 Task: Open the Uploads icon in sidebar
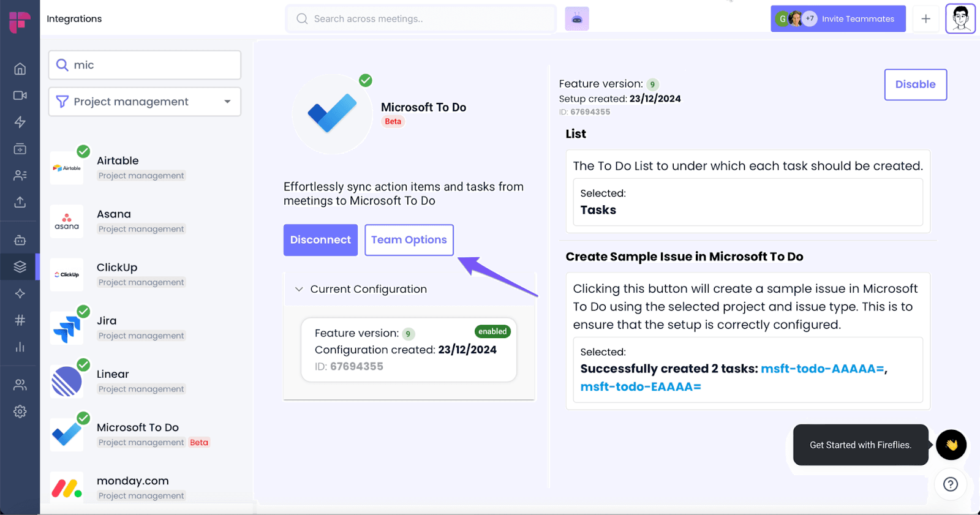20,201
